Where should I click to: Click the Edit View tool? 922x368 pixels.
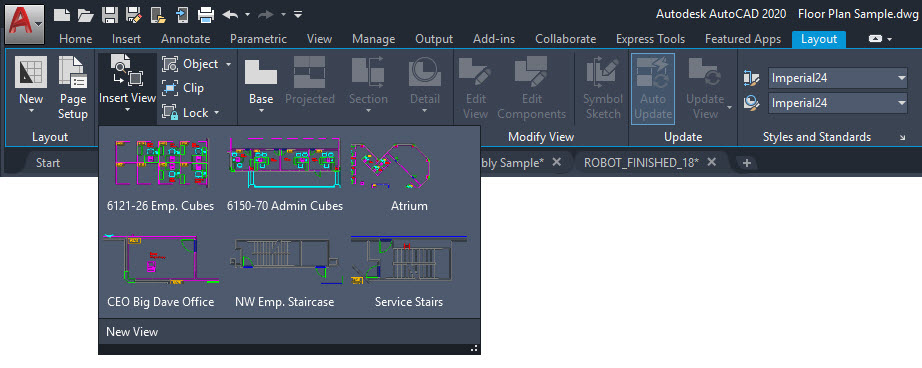pyautogui.click(x=475, y=88)
